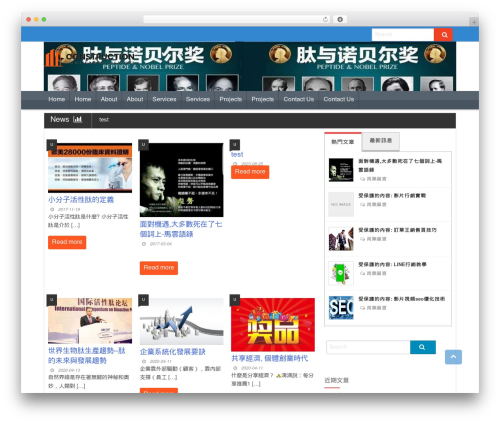Viewport: 500px width, 423px height.
Task: Open post title 面對機遇,大多數死在了七個詞上
Action: [181, 229]
